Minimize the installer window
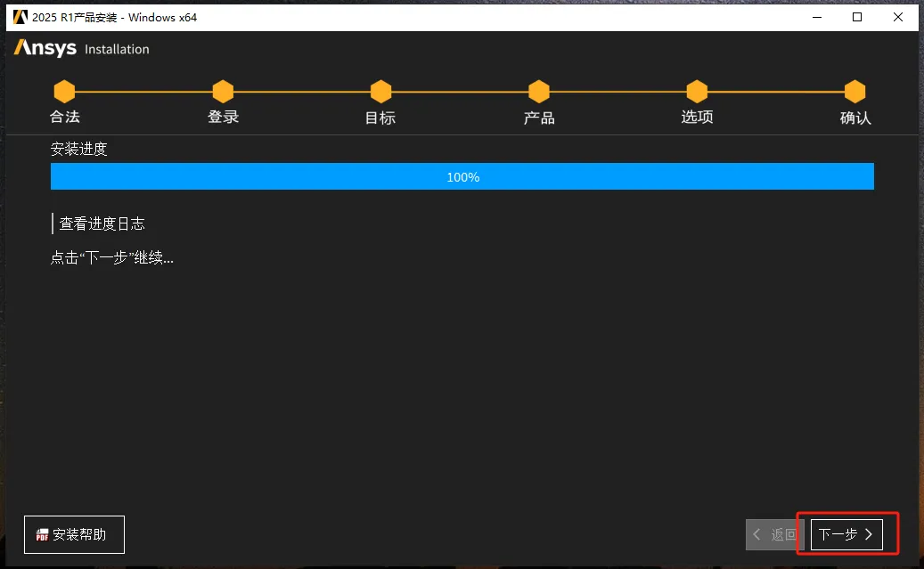924x569 pixels. pyautogui.click(x=817, y=17)
